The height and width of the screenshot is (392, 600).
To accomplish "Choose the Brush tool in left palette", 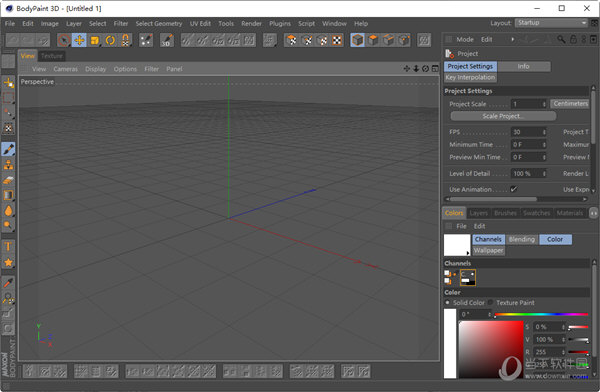I will pos(8,149).
